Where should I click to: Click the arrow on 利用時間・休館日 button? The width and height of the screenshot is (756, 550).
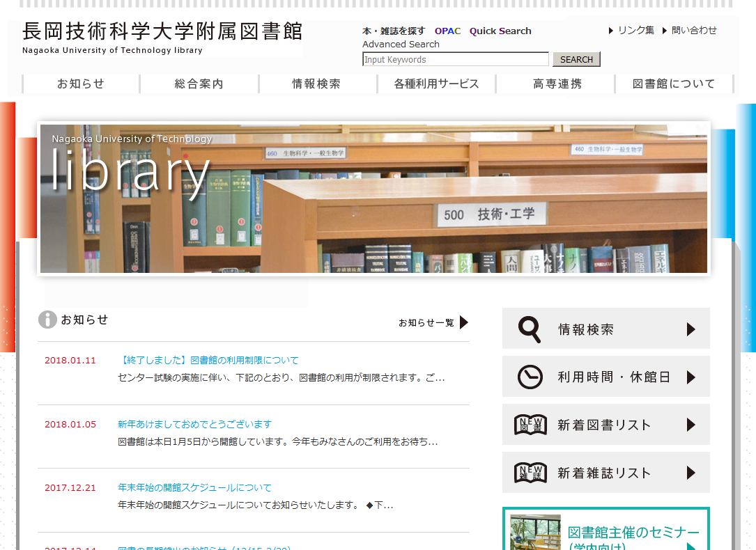tap(691, 377)
